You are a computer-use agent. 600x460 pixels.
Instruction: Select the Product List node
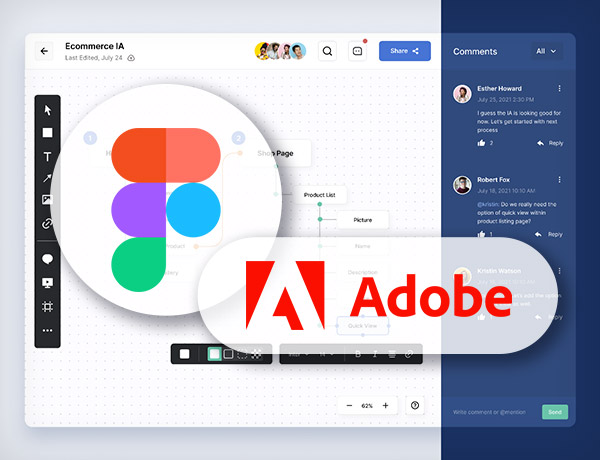tap(320, 195)
